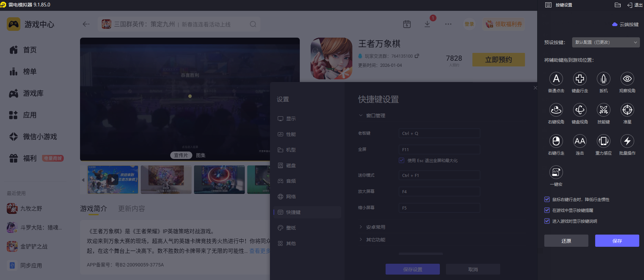Switch to 壁纸 wallpaper settings
The image size is (644, 280).
pos(307,228)
